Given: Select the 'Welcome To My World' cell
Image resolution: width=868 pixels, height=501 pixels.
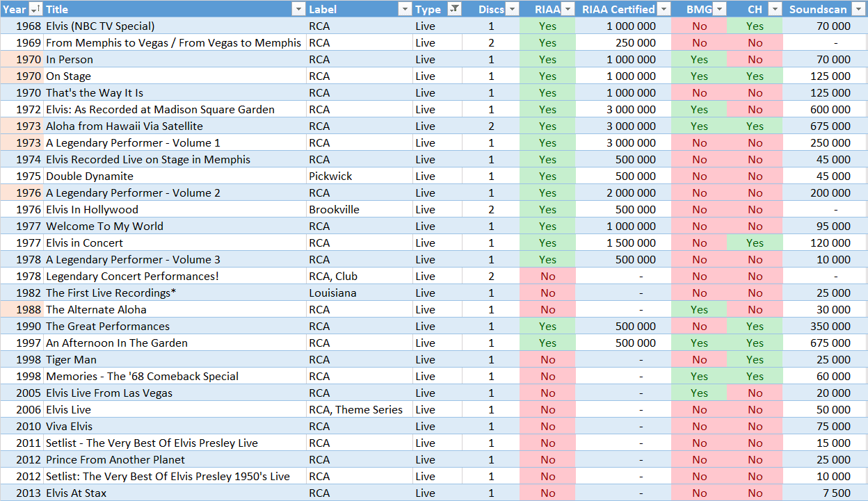Looking at the screenshot, I should (x=175, y=226).
